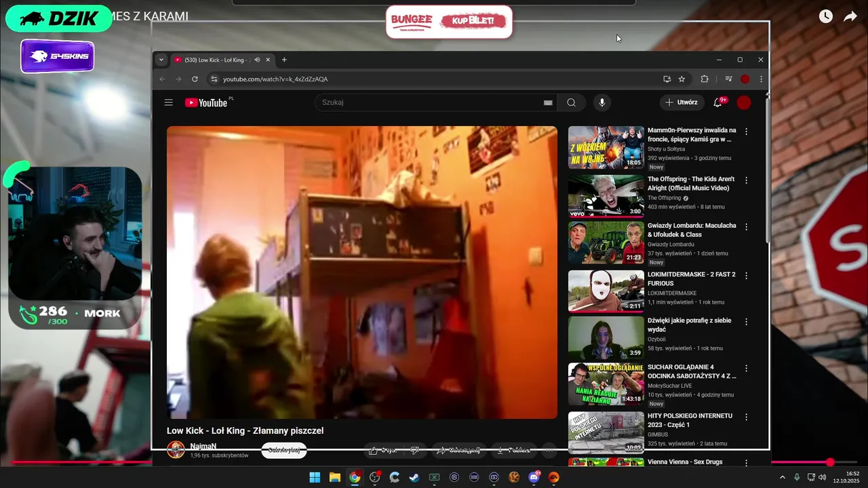Open options for HITY POLSKIEGO INTERNETU video
The image size is (868, 488).
click(x=747, y=417)
